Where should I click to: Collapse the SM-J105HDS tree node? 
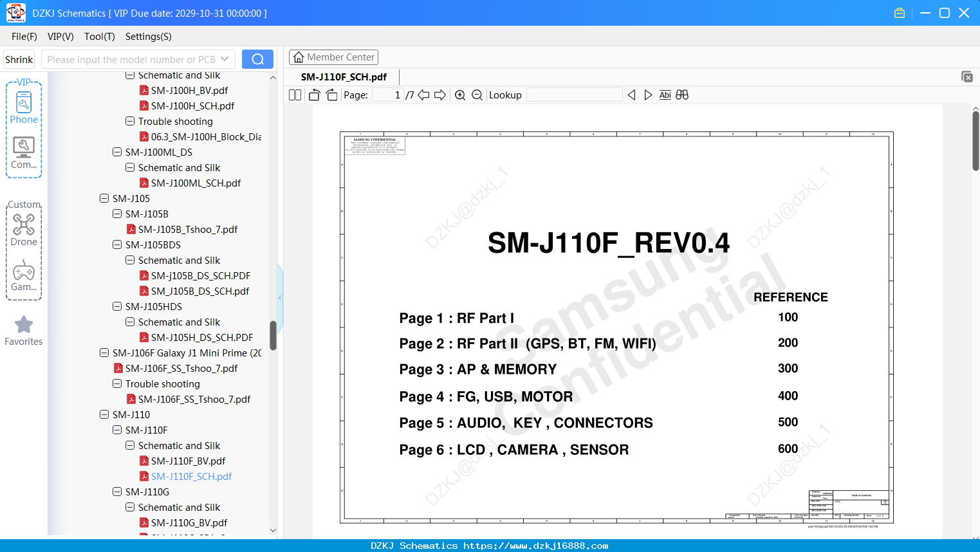(117, 306)
